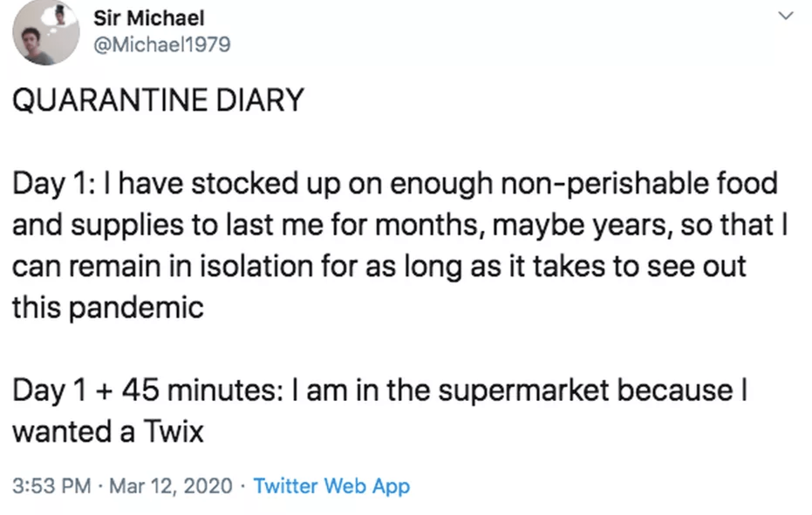Open Sir Michael's profile picture

46,32
